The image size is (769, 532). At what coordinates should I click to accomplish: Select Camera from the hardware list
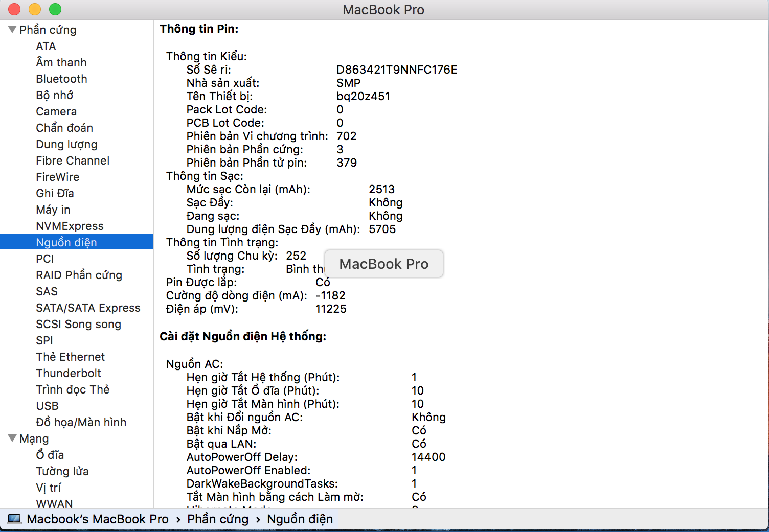(56, 111)
